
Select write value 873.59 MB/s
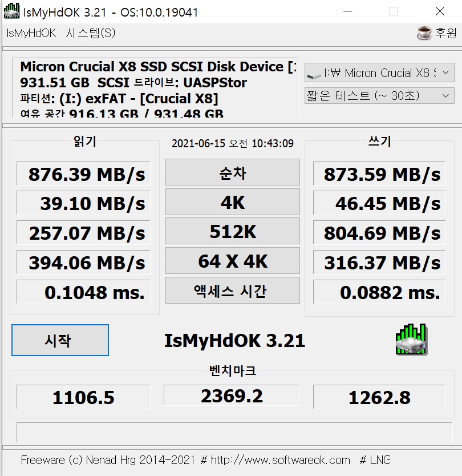pos(379,174)
